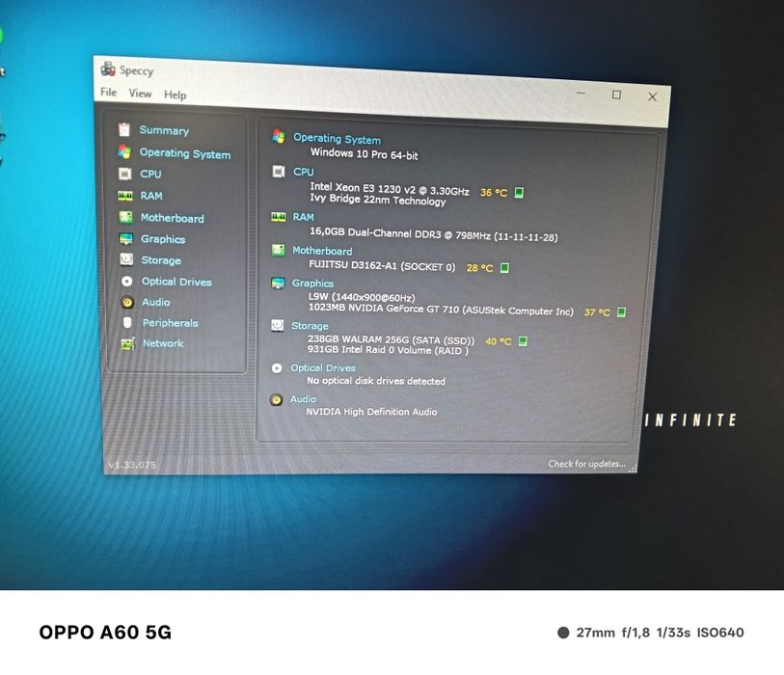Open the RAM sidebar section

tap(151, 196)
